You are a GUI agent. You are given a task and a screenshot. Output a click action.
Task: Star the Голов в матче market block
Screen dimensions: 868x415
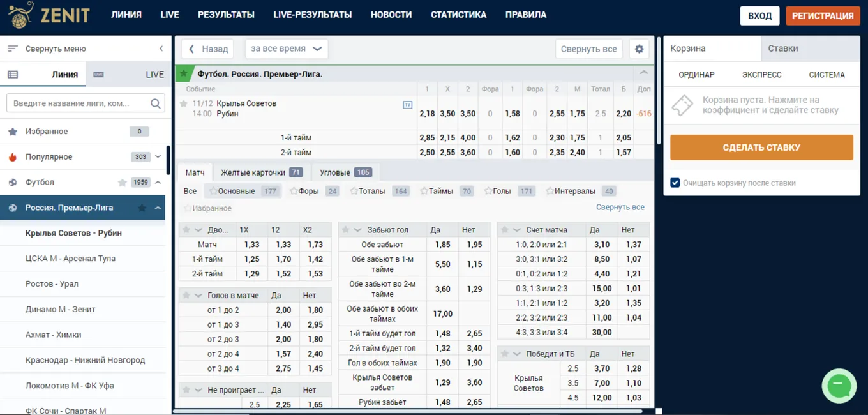pos(186,296)
